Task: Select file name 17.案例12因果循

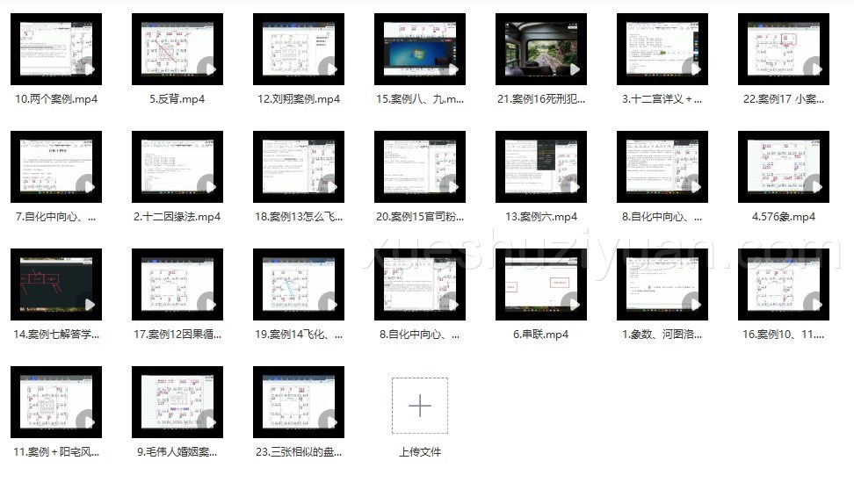Action: tap(177, 335)
